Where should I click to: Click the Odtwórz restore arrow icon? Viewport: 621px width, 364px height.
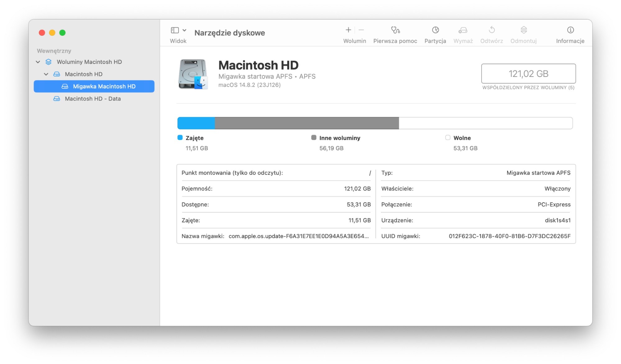(x=491, y=30)
